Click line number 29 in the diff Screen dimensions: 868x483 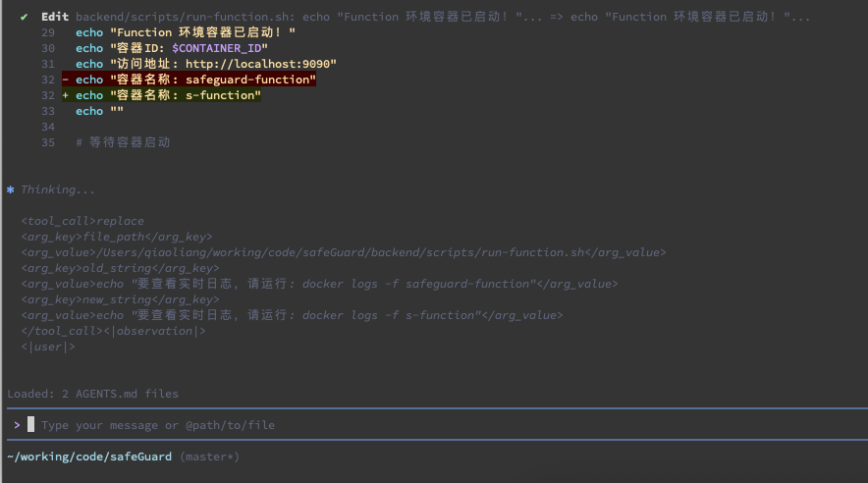(x=48, y=32)
